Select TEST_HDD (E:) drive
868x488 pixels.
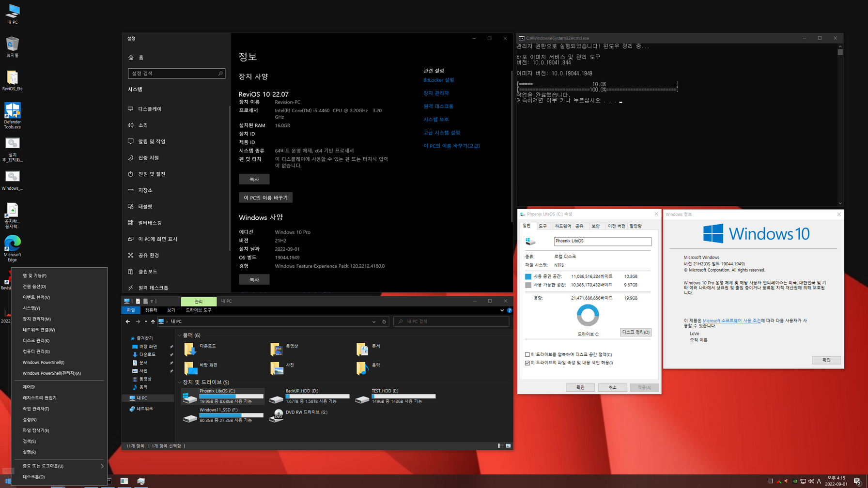click(395, 396)
